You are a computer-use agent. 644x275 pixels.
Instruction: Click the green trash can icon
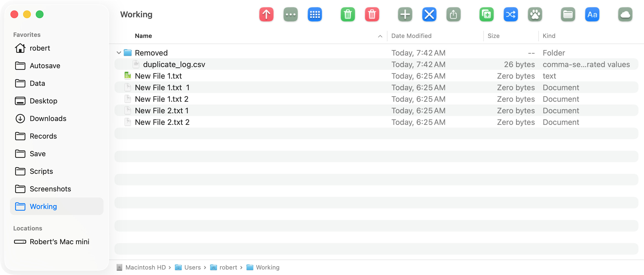pyautogui.click(x=348, y=14)
